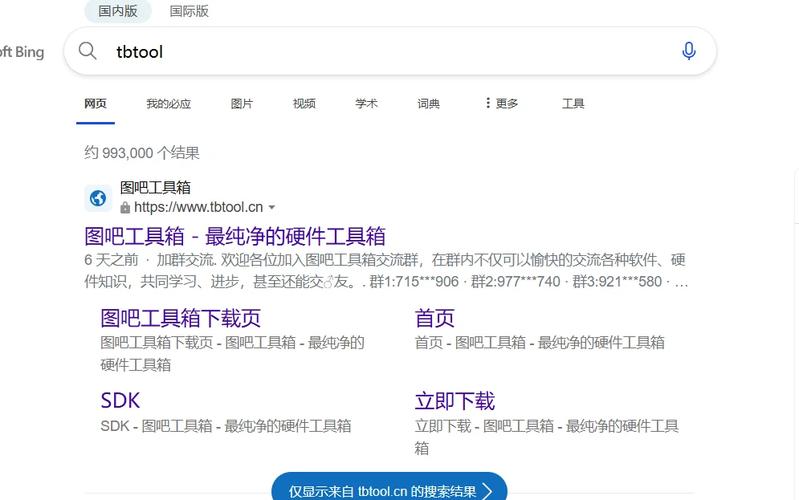
Task: Click the Bing logo text
Action: [22, 51]
